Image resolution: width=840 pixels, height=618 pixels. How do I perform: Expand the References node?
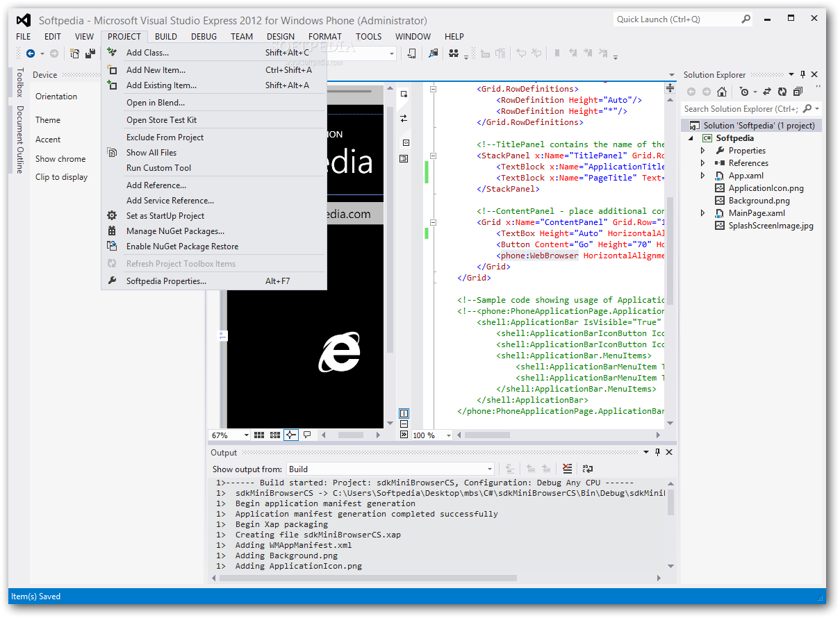coord(702,163)
